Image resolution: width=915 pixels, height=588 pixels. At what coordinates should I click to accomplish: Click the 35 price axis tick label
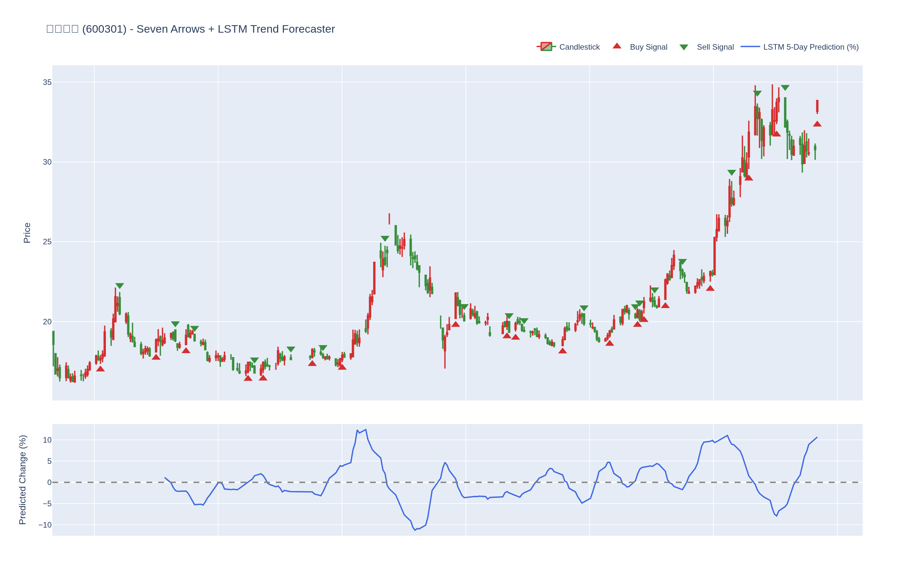[x=47, y=82]
